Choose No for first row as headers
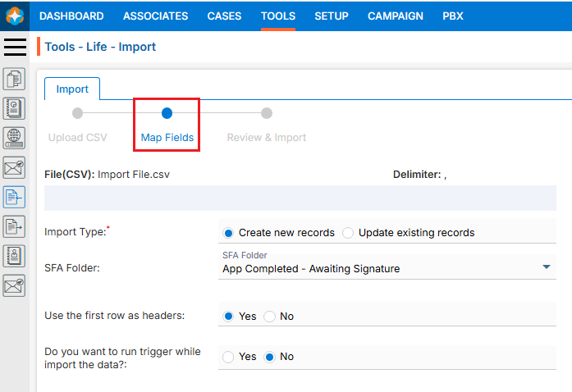 (x=269, y=317)
